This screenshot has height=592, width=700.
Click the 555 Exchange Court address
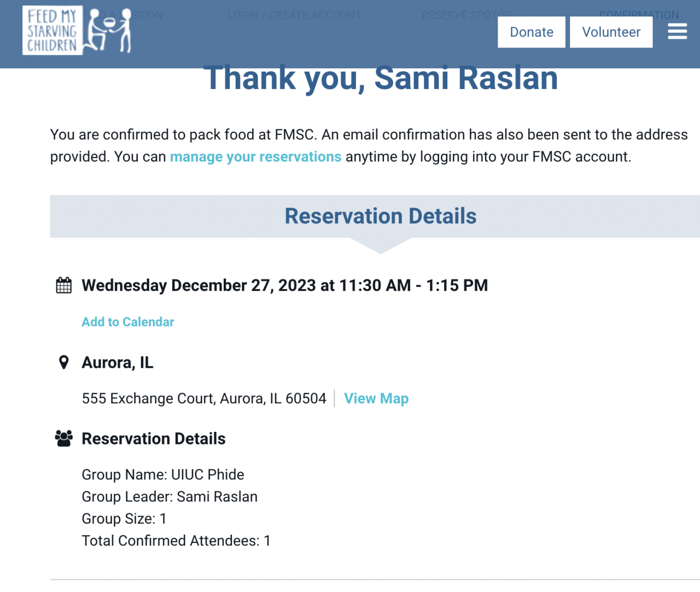(204, 398)
